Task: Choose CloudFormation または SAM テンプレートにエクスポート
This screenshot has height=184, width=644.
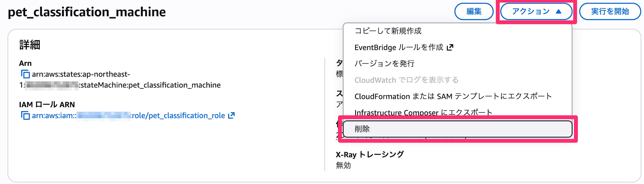Action: 453,97
